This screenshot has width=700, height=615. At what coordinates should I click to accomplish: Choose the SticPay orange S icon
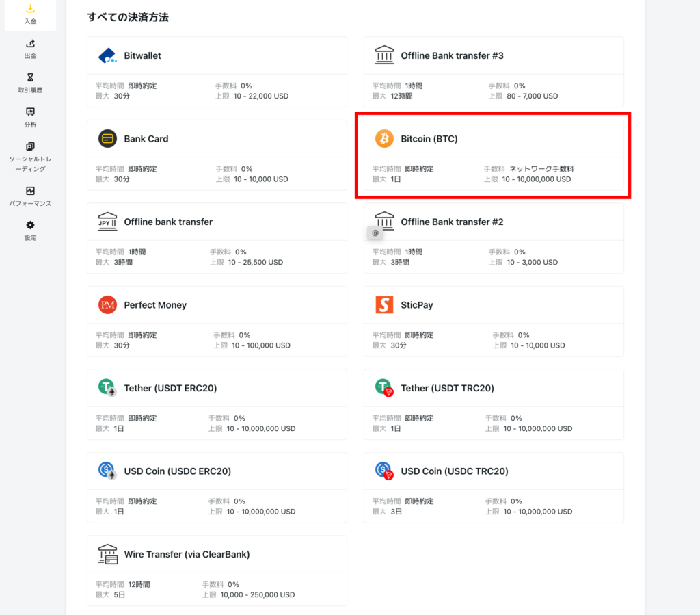(384, 304)
